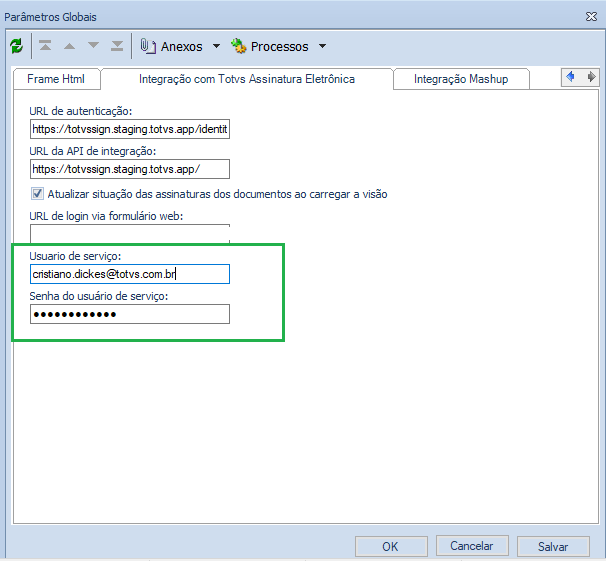Switch to the Frame Html tab

pos(56,79)
